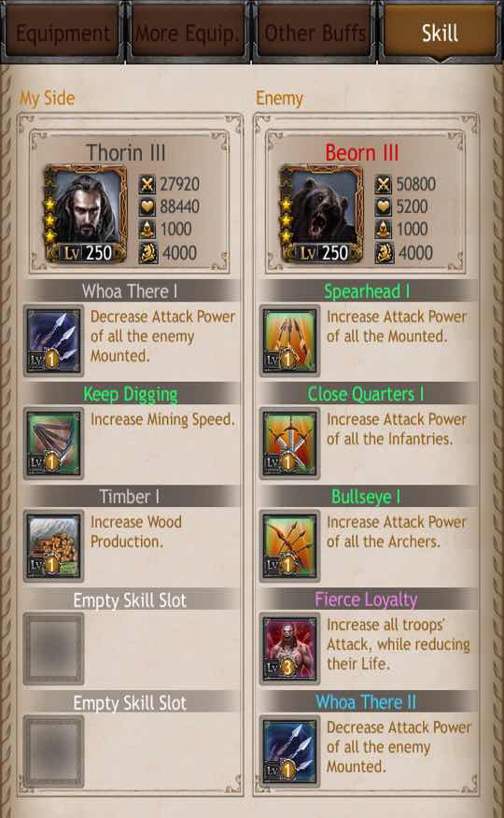The width and height of the screenshot is (504, 818).
Task: Tap the Bullseye I archer skill icon
Action: pyautogui.click(x=289, y=545)
